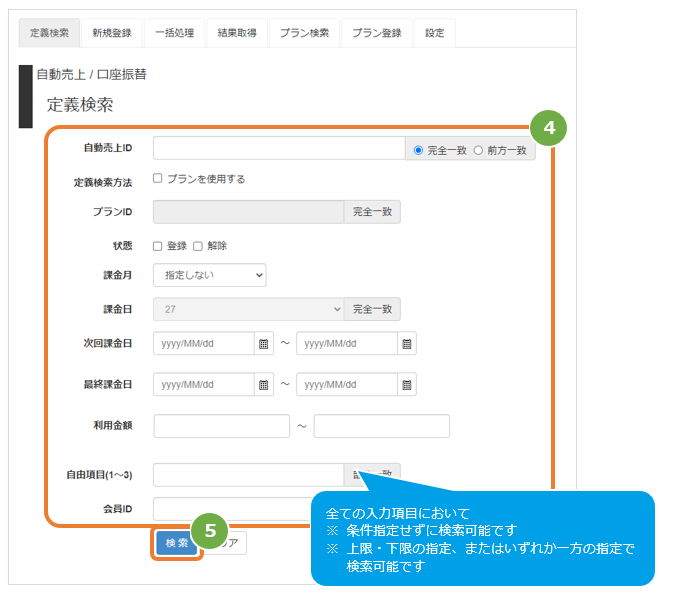Open the 一括処理 tab
The height and width of the screenshot is (600, 679).
[175, 33]
